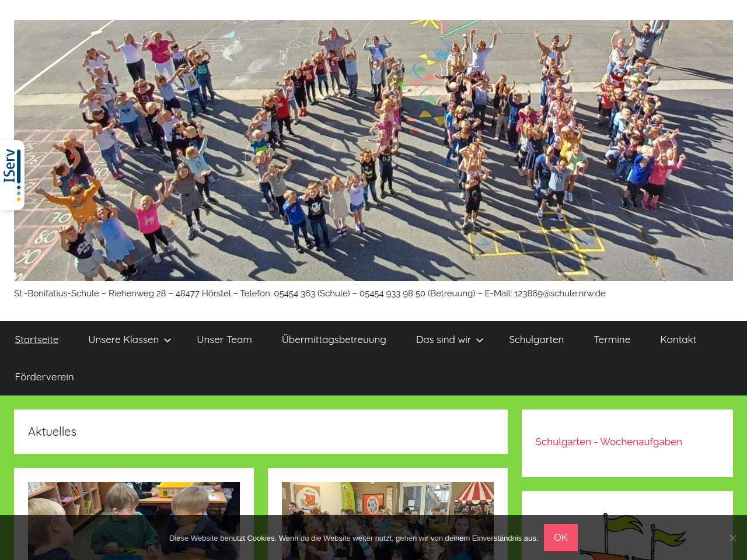Click the school group header photo
This screenshot has width=747, height=560.
(x=373, y=150)
